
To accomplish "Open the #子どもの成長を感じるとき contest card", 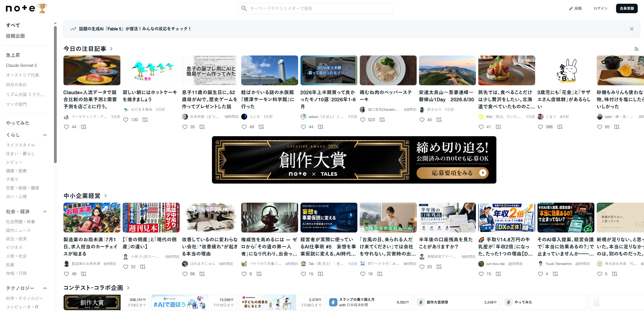I will 282,302.
